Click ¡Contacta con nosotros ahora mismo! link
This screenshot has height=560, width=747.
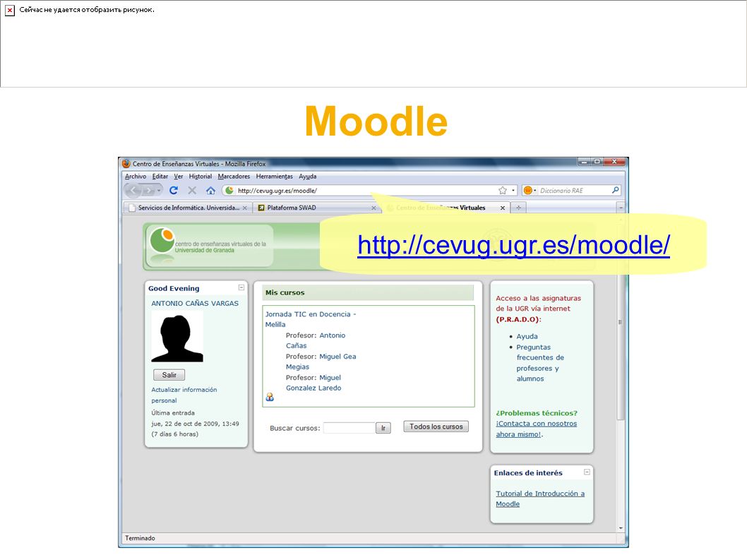[537, 429]
